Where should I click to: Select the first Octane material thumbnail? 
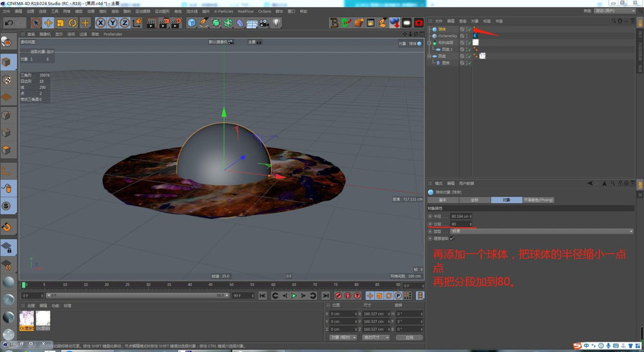(x=27, y=318)
